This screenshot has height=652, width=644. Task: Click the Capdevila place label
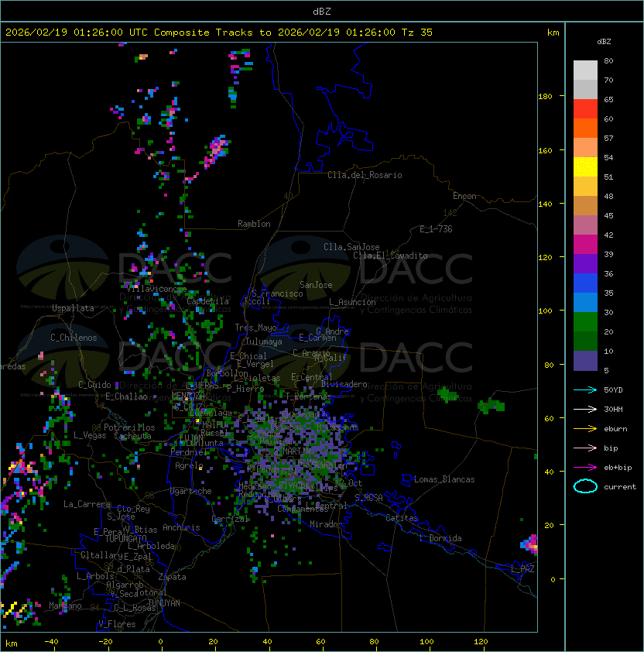point(207,301)
